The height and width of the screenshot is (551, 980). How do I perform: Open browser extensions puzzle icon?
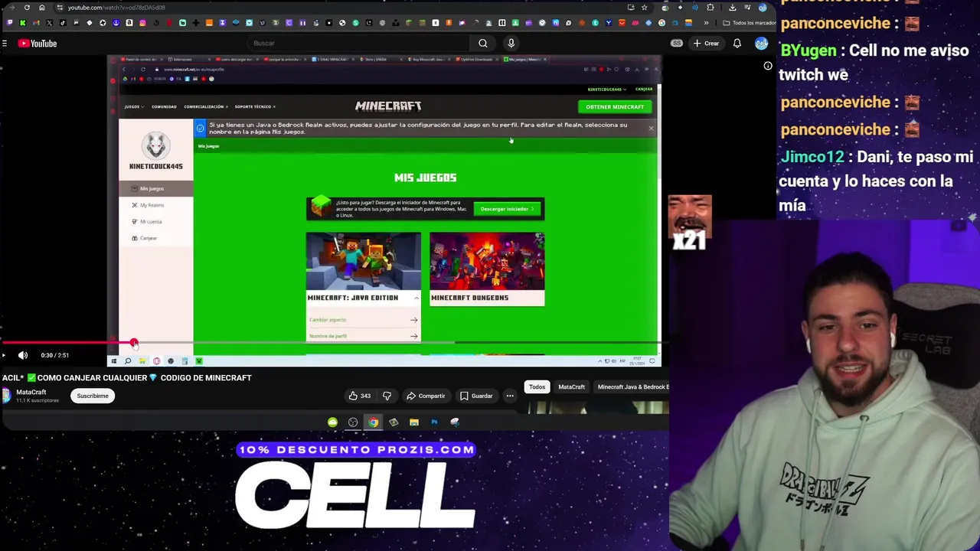tap(710, 8)
